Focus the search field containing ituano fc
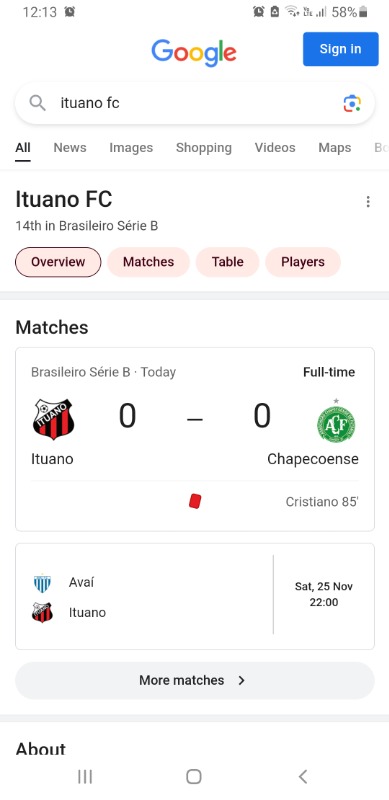 (x=194, y=103)
